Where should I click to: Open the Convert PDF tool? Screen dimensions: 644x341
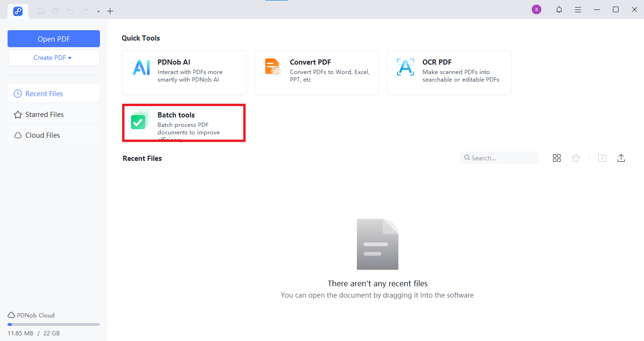coord(316,73)
